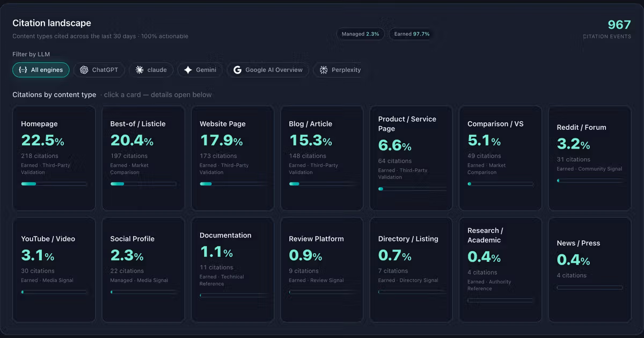Open the Social Profile card
644x338 pixels.
click(143, 270)
